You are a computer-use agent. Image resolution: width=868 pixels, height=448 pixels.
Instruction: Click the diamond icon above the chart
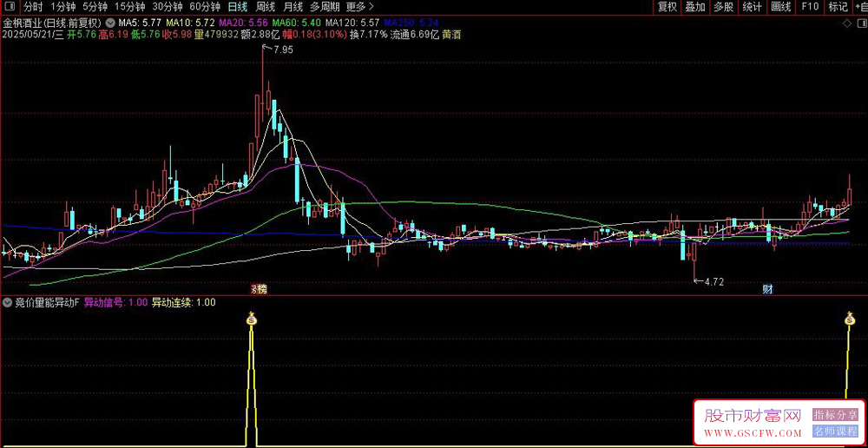pyautogui.click(x=846, y=23)
